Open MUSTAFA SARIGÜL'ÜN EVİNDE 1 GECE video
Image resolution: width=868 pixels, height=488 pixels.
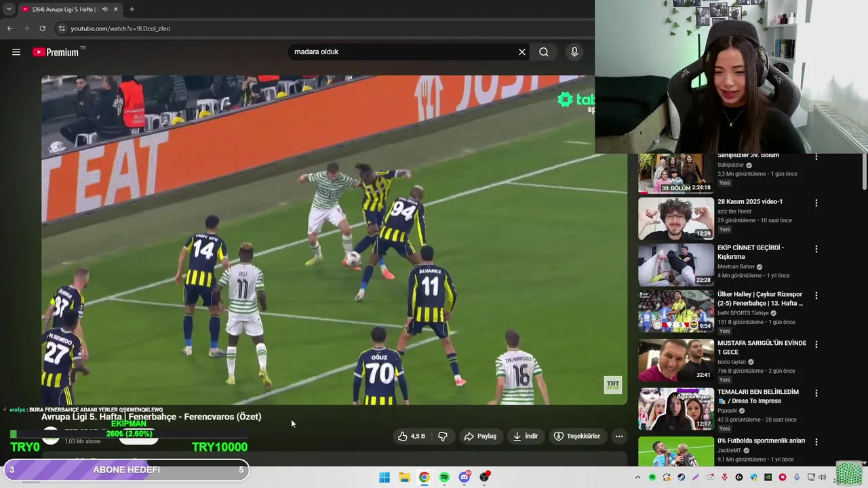[762, 348]
